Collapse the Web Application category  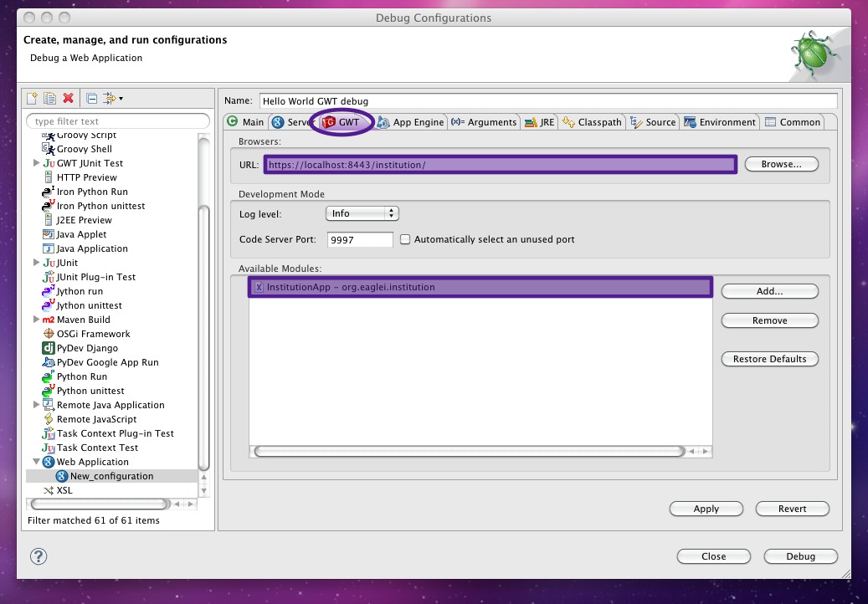click(36, 461)
